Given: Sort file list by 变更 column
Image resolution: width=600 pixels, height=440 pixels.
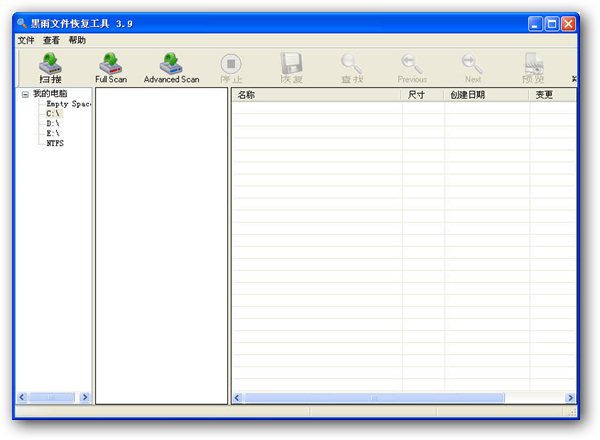Looking at the screenshot, I should click(x=552, y=95).
